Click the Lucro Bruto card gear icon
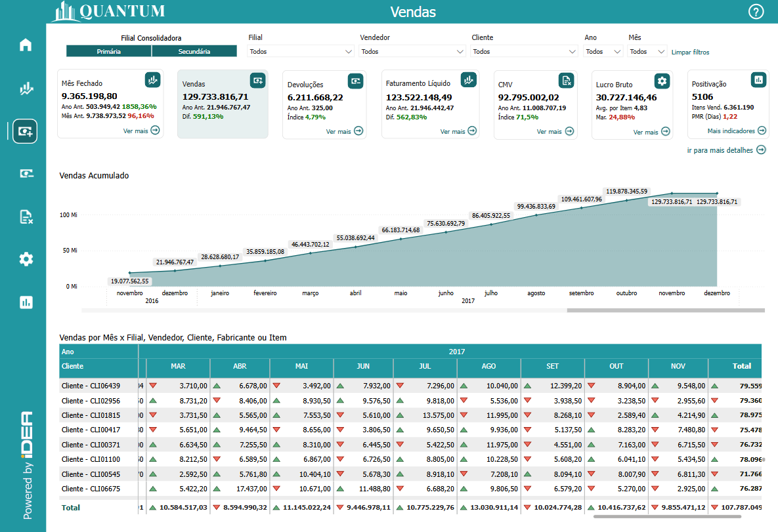 click(662, 81)
